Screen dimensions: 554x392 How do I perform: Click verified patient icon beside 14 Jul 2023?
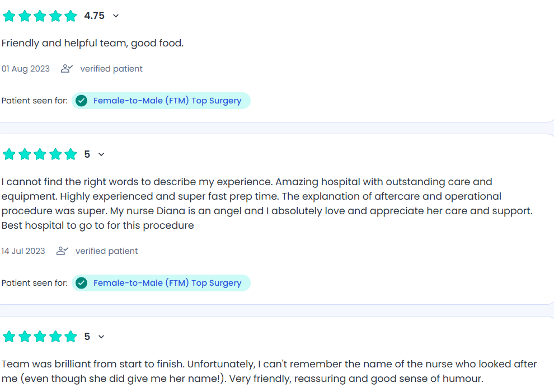coord(63,251)
